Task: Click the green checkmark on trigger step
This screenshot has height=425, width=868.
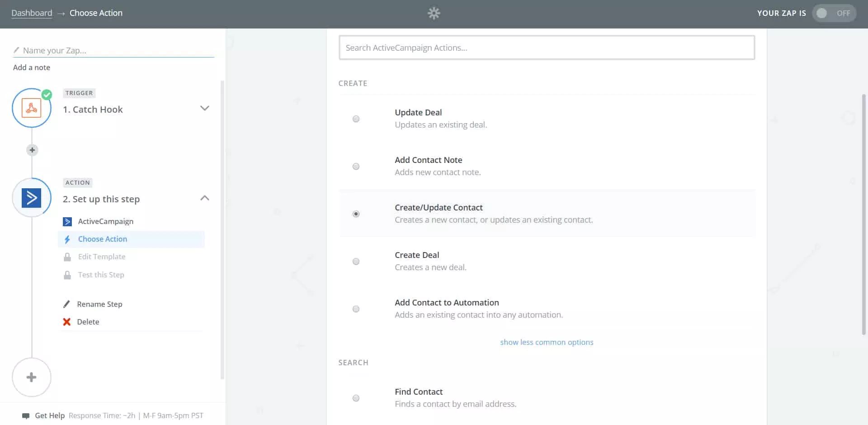Action: 47,95
